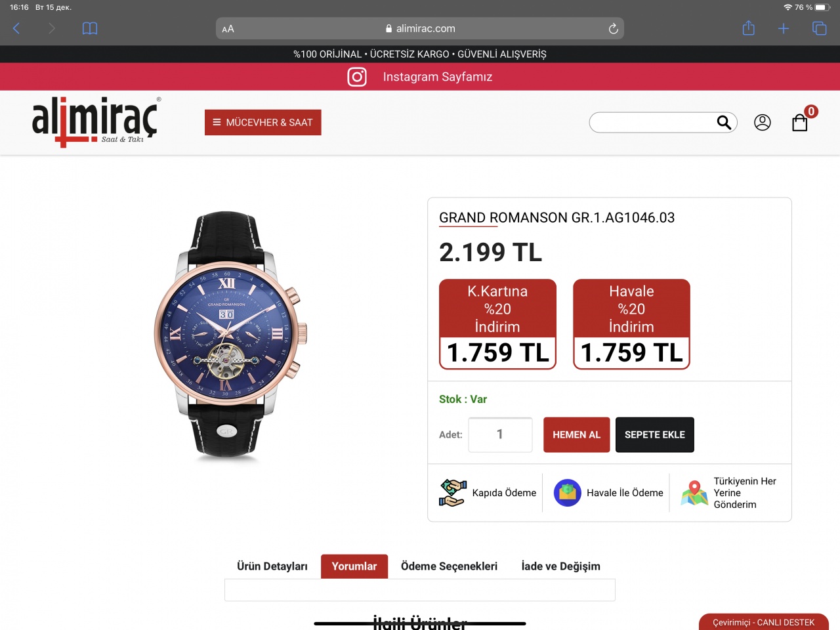Switch to Ürün Detayları tab
840x630 pixels.
[272, 566]
